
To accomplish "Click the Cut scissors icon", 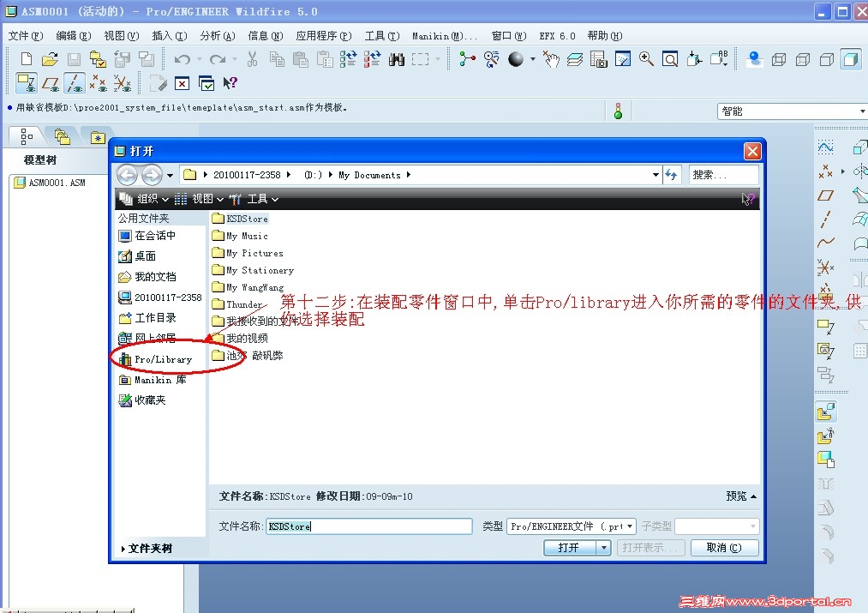I will click(253, 58).
